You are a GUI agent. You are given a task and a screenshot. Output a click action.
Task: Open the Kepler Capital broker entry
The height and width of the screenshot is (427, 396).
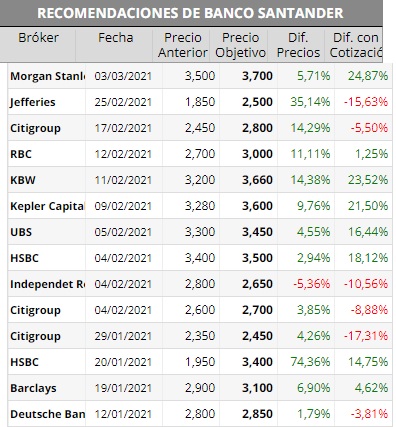coord(47,206)
